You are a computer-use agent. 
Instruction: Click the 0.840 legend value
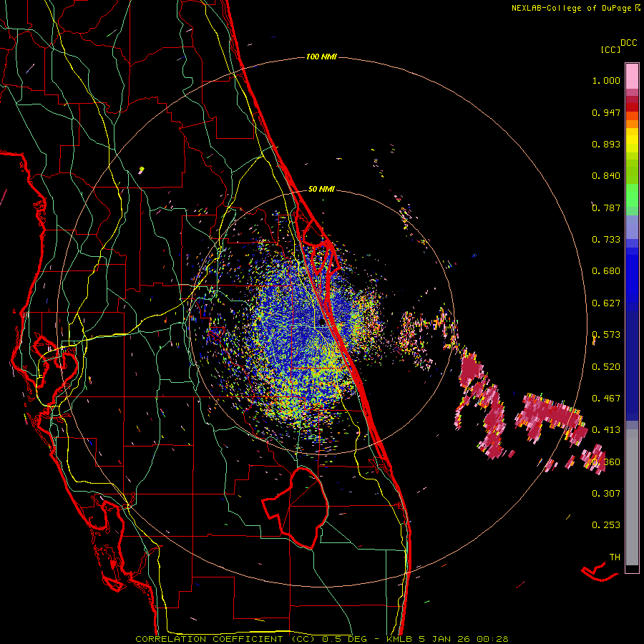pyautogui.click(x=606, y=176)
